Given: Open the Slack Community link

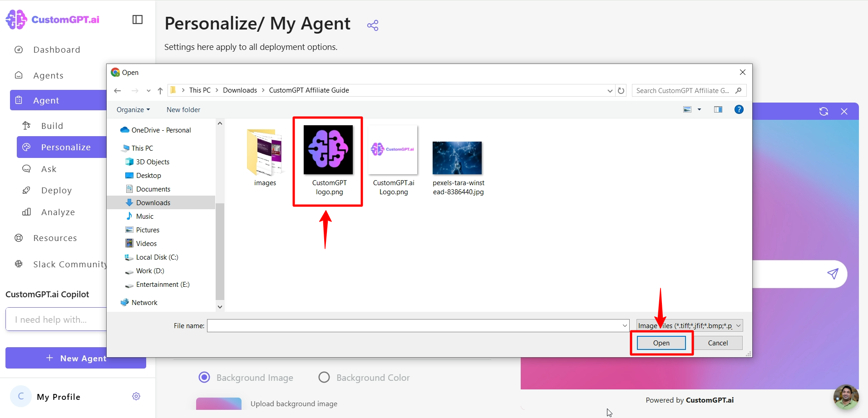Looking at the screenshot, I should tap(69, 264).
